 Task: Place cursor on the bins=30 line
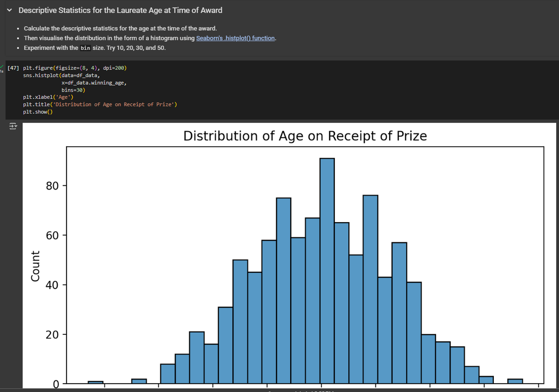[x=73, y=89]
